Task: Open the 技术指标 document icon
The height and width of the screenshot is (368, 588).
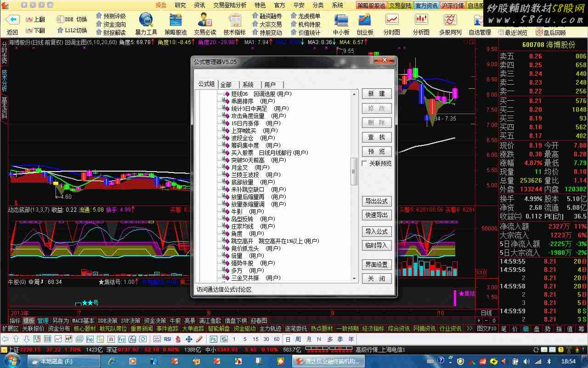Action: (235, 20)
